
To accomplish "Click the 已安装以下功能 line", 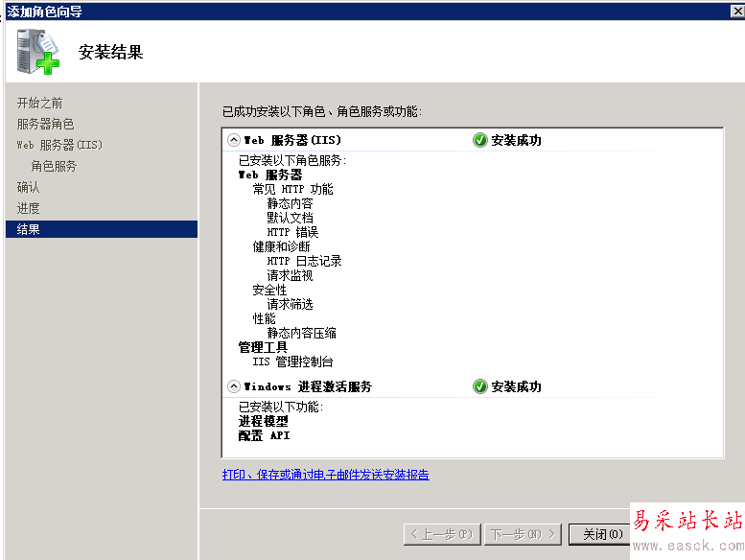I will 281,408.
